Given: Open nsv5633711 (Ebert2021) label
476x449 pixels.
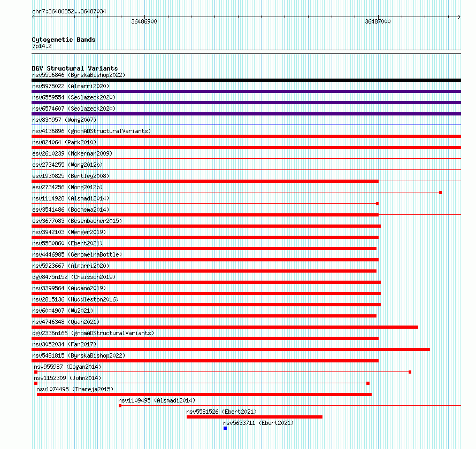Looking at the screenshot, I should [x=258, y=423].
